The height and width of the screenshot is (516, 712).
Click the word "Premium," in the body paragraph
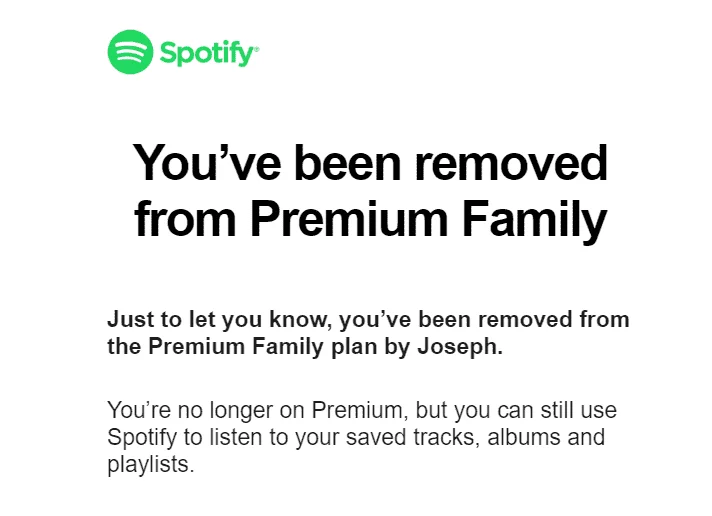coord(357,410)
